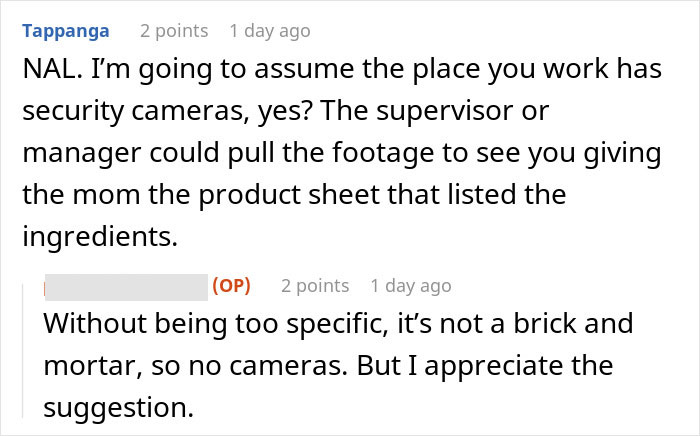
Task: Open Tappanga's user profile link
Action: coord(68,30)
